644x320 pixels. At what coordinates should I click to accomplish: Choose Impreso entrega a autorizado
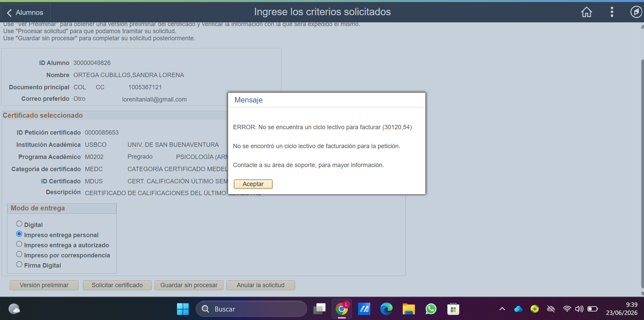[x=19, y=244]
